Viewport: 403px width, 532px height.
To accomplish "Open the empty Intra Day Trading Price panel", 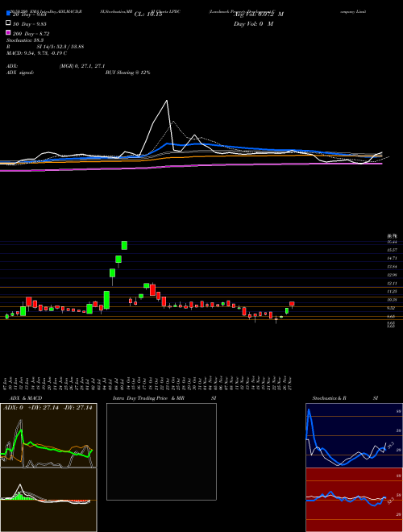I will (161, 451).
